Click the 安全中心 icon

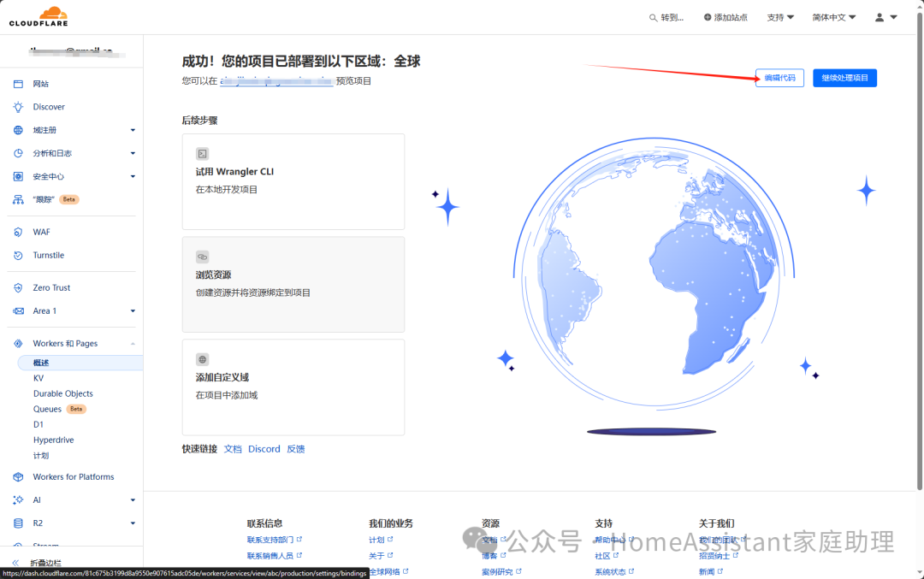tap(18, 176)
